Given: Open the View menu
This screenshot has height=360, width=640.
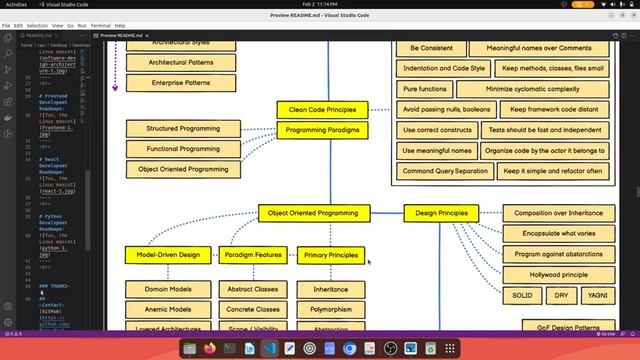Looking at the screenshot, I should (58, 26).
